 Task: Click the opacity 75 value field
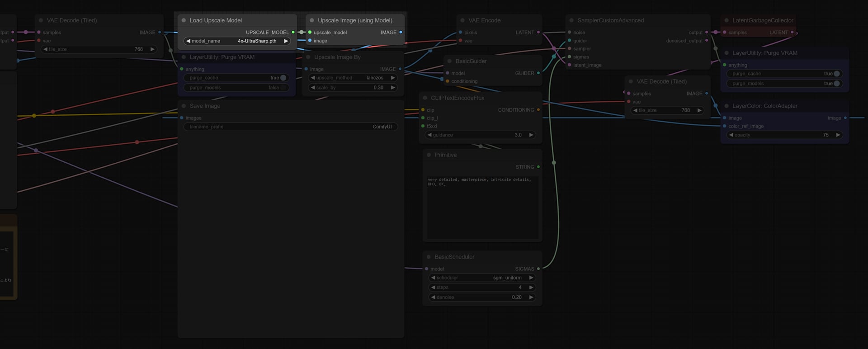[784, 135]
